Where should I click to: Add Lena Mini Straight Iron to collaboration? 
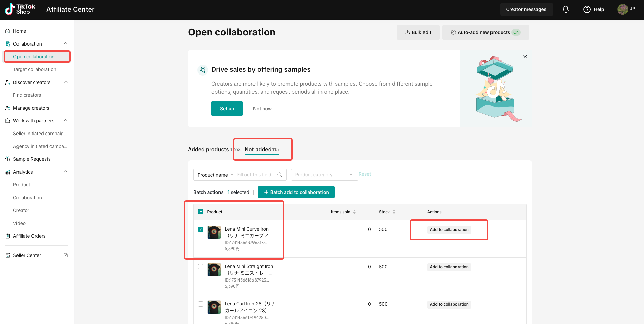[449, 267]
